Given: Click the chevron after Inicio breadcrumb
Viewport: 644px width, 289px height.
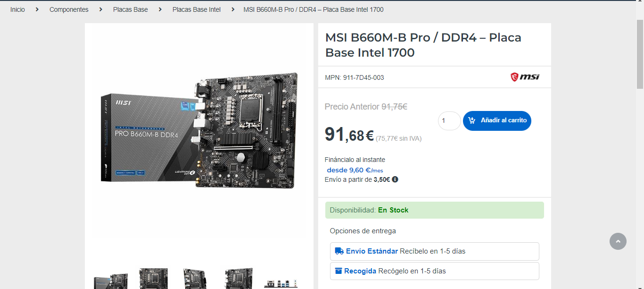Looking at the screenshot, I should pos(37,9).
